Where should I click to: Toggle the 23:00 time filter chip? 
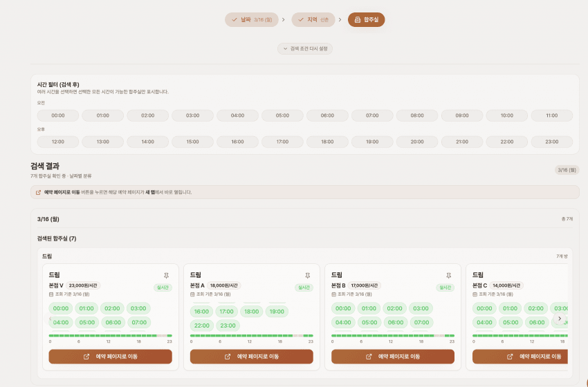(551, 142)
